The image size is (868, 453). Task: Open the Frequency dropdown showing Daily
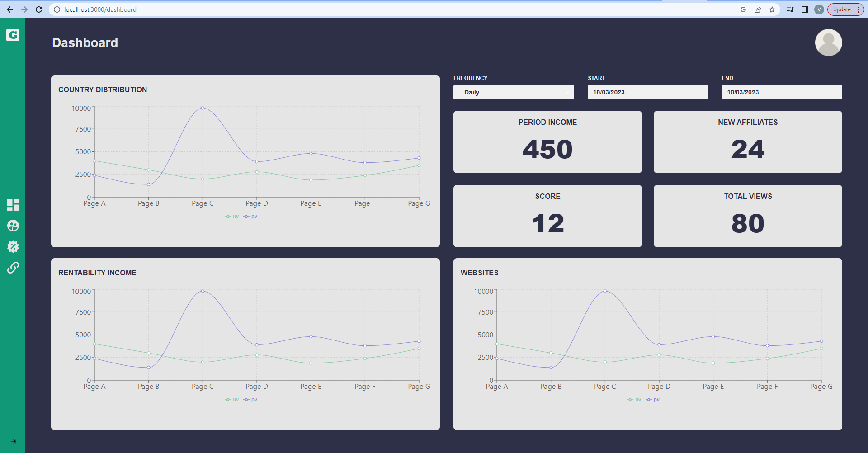(x=514, y=92)
